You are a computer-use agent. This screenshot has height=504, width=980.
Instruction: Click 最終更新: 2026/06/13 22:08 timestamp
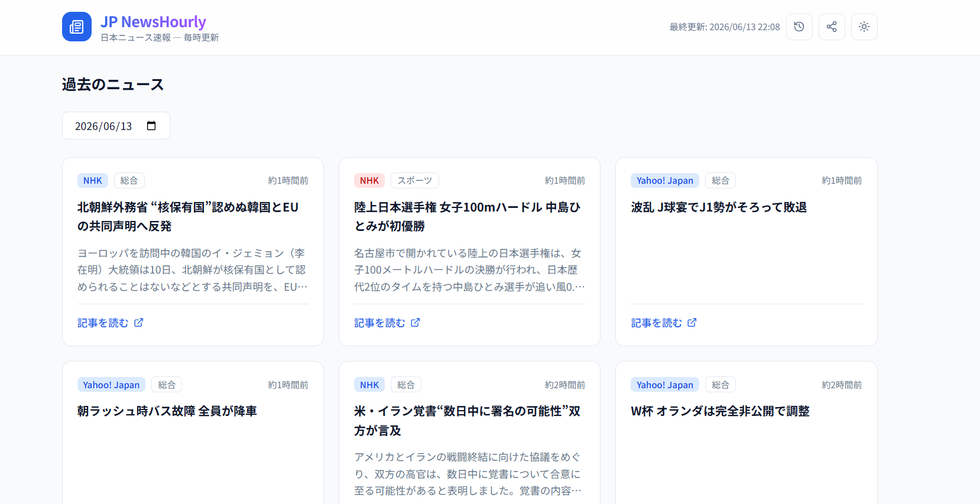coord(725,27)
